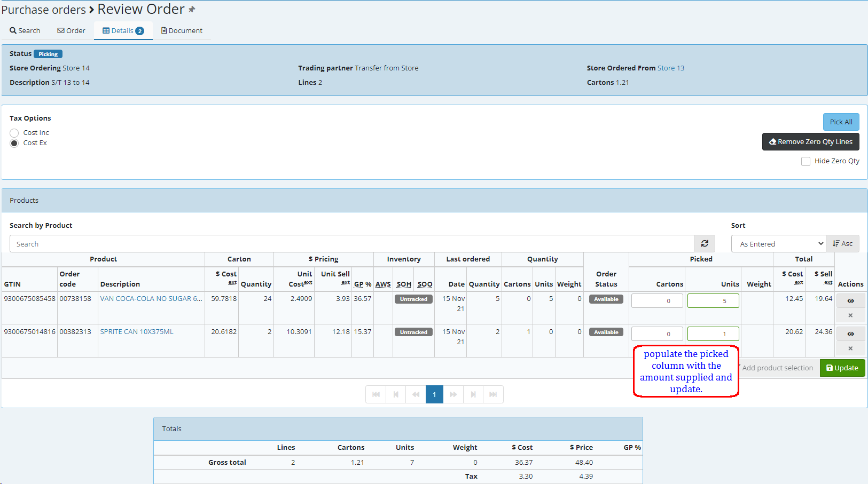The image size is (868, 484).
Task: Click the green Update button
Action: pyautogui.click(x=842, y=368)
